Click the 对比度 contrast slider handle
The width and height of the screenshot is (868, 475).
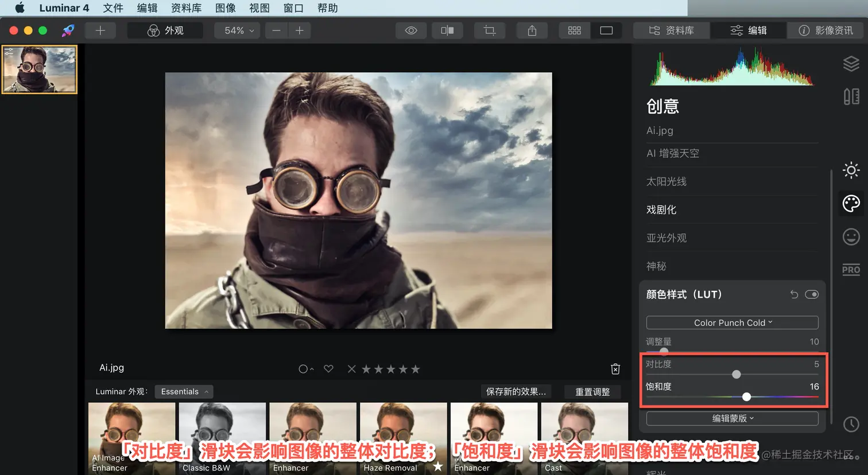point(737,374)
